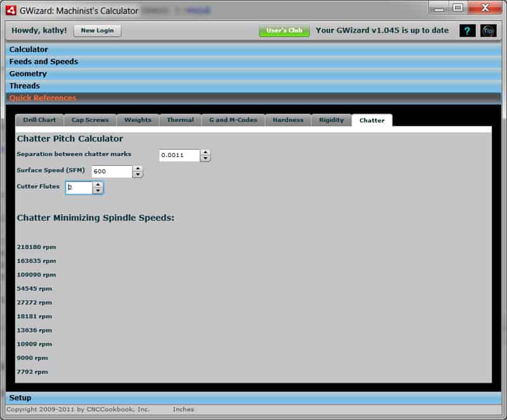
Task: Switch to the Hardness tab
Action: click(x=288, y=120)
